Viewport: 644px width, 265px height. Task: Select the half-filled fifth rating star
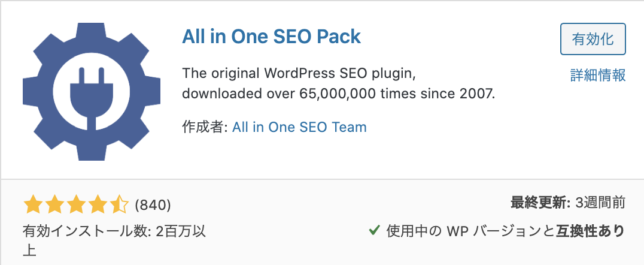click(120, 205)
